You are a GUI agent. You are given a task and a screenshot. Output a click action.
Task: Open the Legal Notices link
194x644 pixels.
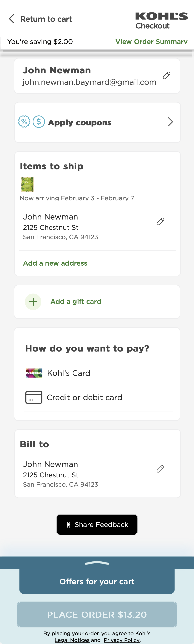(72, 640)
